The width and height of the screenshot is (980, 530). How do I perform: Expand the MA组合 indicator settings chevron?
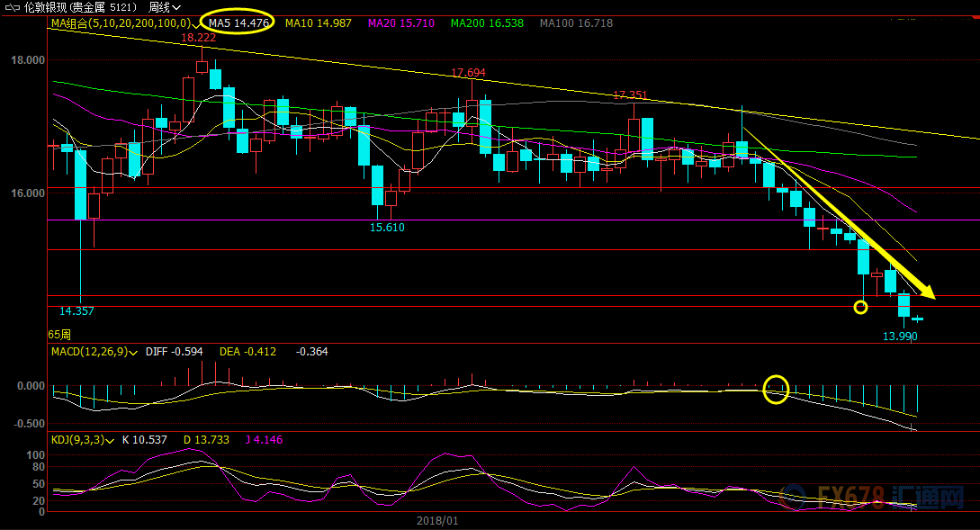pos(196,24)
